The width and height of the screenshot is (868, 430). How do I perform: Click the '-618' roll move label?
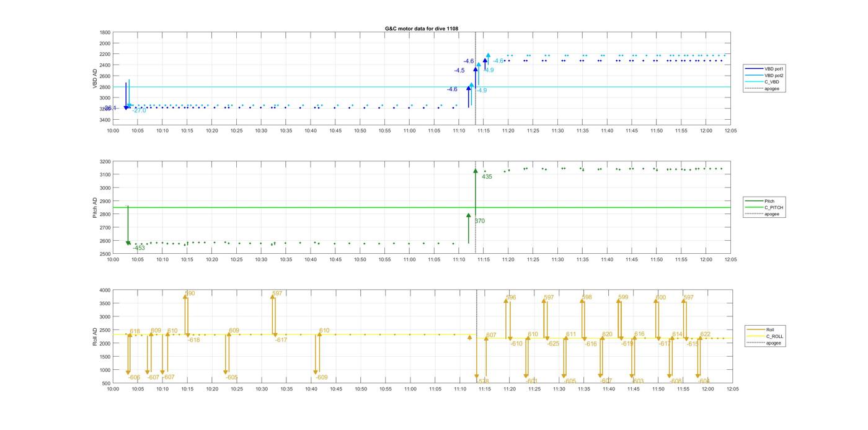point(194,340)
